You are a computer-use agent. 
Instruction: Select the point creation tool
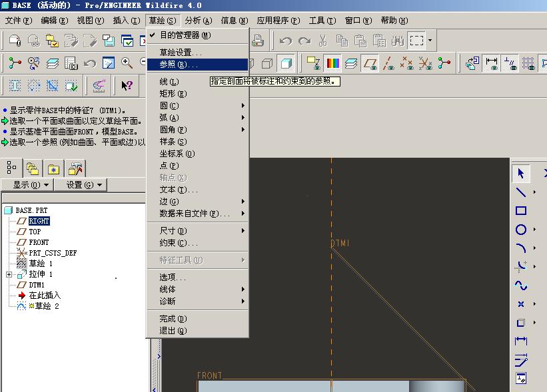(521, 304)
